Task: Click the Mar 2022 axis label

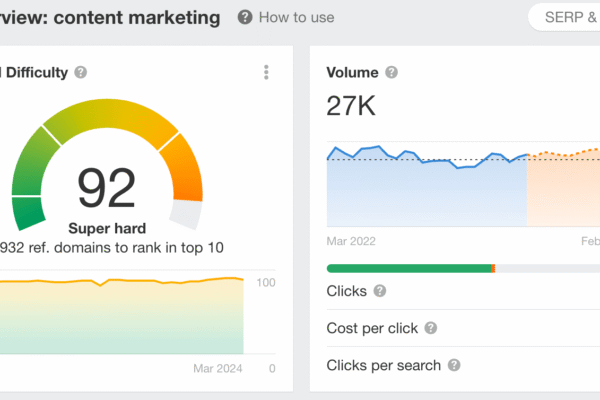Action: [x=351, y=241]
